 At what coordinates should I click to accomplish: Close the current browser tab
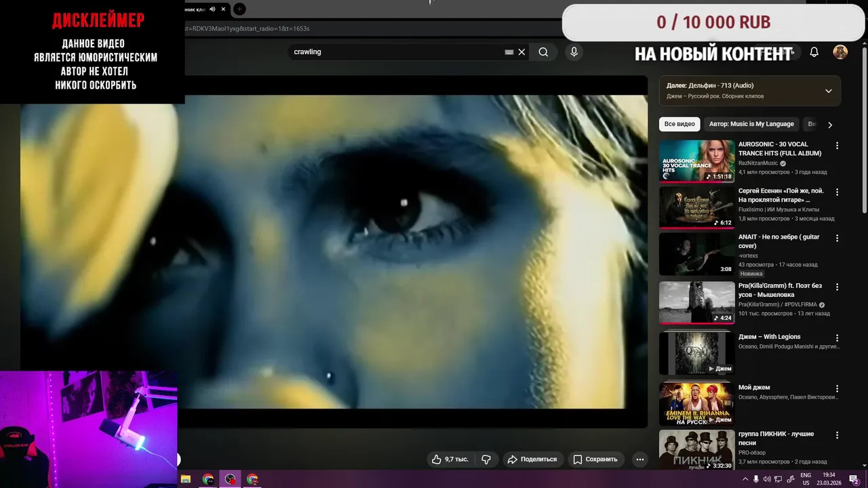[x=223, y=9]
